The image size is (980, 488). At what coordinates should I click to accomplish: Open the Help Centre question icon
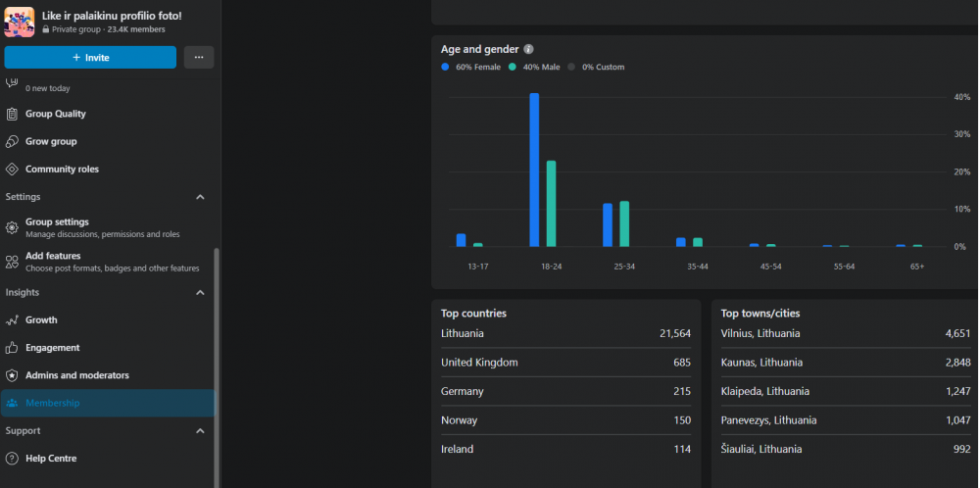pyautogui.click(x=12, y=459)
